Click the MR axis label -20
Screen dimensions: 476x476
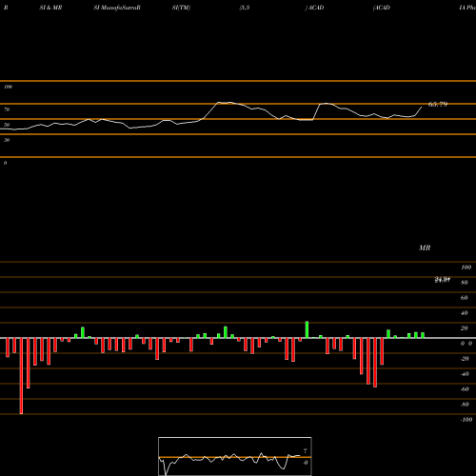click(465, 359)
